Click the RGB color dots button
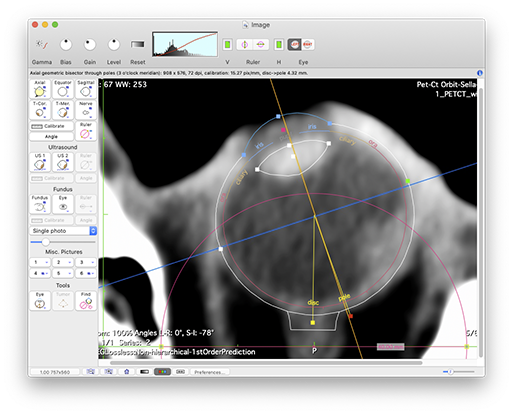Viewport: 513px width, 414px height. pos(162,372)
